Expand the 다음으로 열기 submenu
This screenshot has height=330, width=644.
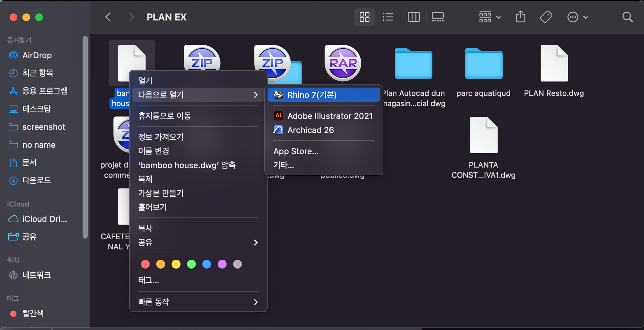coord(198,95)
